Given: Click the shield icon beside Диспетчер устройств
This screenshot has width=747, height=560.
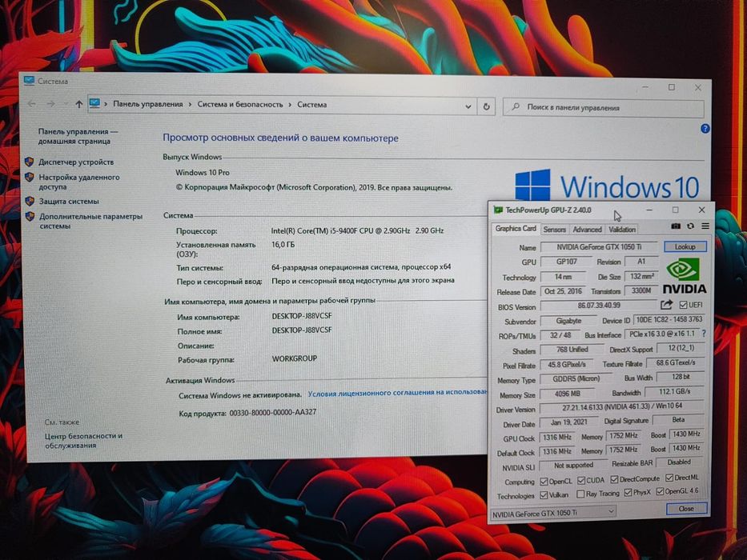Looking at the screenshot, I should 30,162.
